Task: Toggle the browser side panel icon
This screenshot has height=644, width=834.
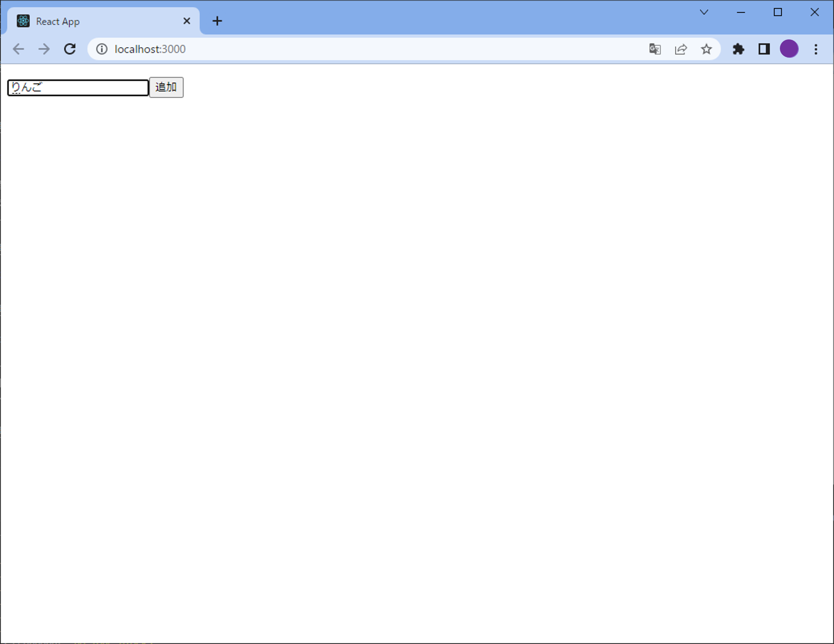Action: [764, 49]
